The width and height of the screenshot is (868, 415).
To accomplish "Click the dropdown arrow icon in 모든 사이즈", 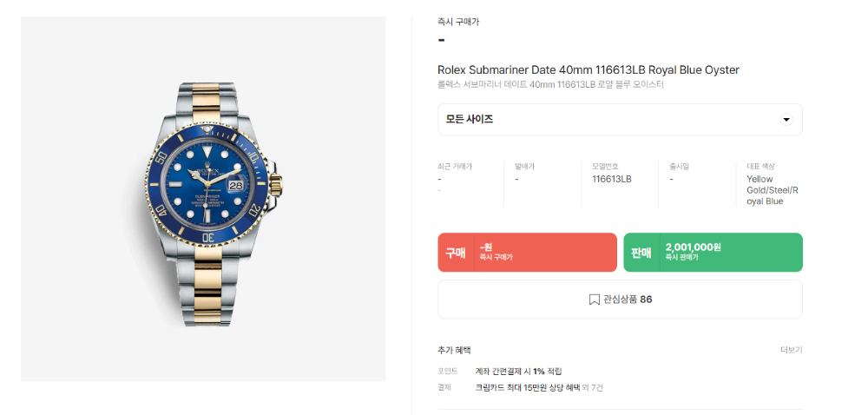I will tap(786, 120).
